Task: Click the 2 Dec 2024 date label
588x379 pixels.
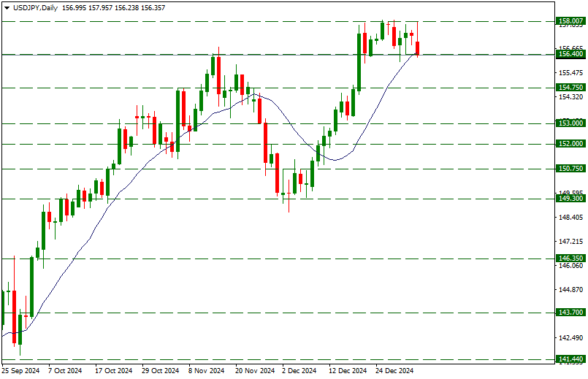Action: point(299,371)
